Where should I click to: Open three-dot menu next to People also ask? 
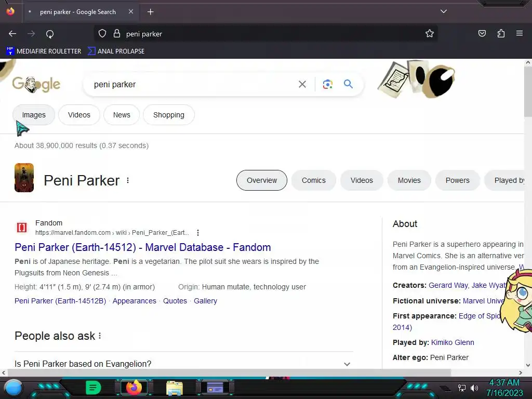[100, 336]
